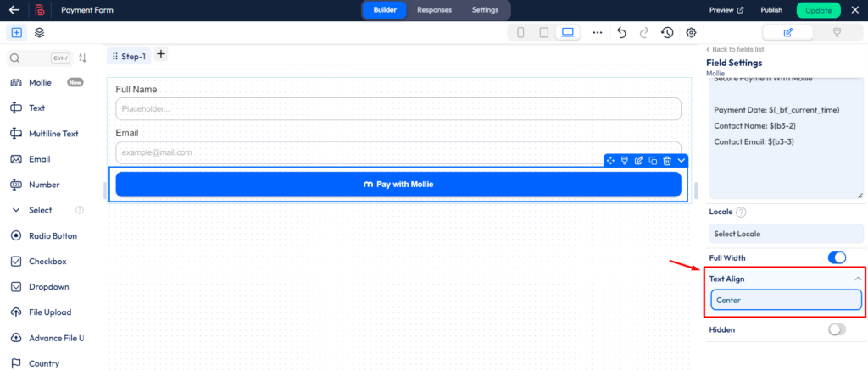This screenshot has width=868, height=370.
Task: Open style icon on field toolbar
Action: 625,160
